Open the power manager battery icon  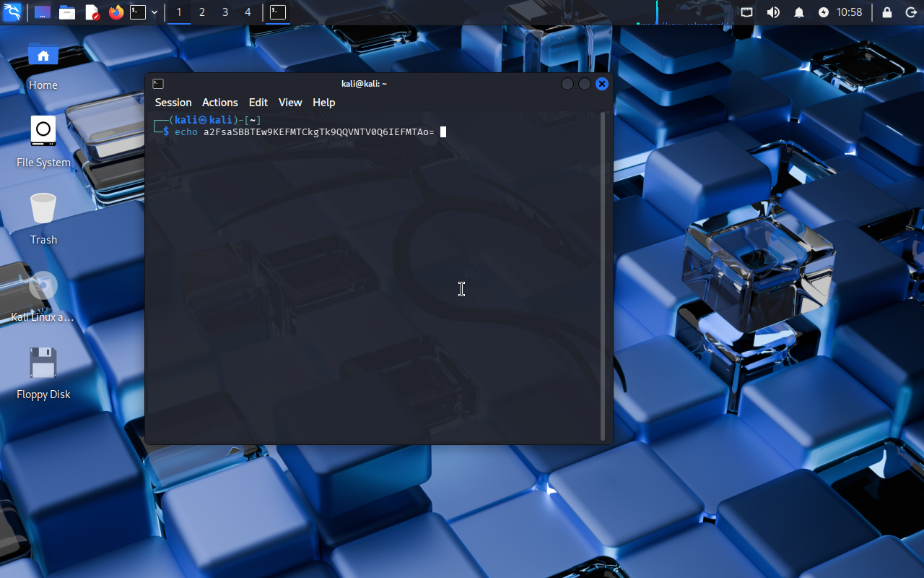pyautogui.click(x=824, y=12)
